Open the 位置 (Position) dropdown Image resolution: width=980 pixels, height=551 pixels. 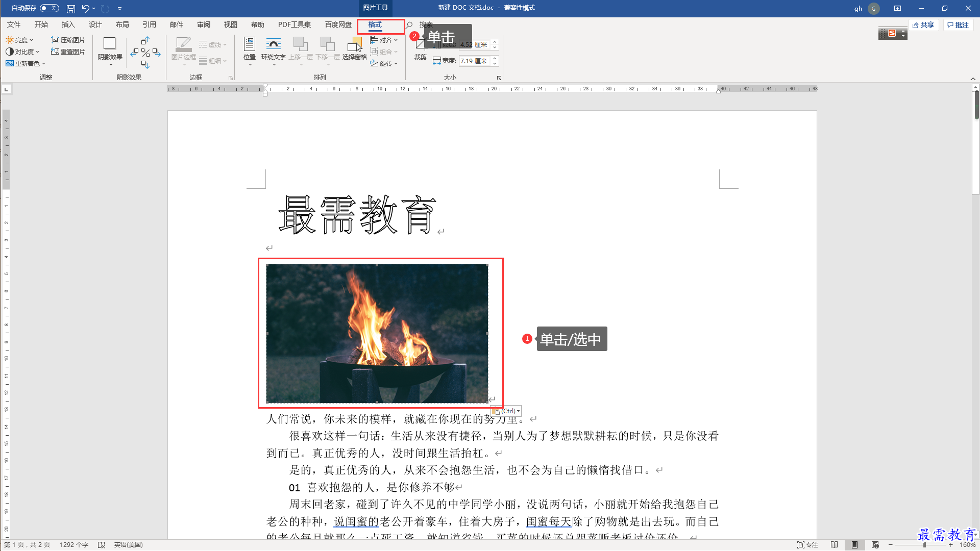point(250,51)
